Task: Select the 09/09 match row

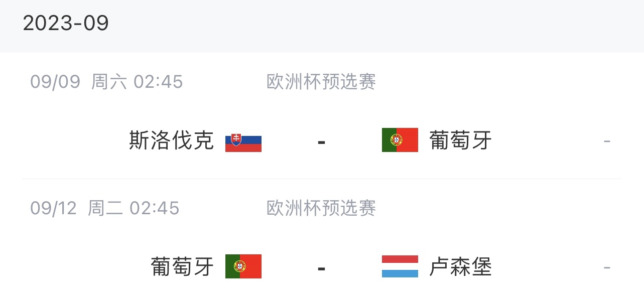Action: [x=322, y=116]
